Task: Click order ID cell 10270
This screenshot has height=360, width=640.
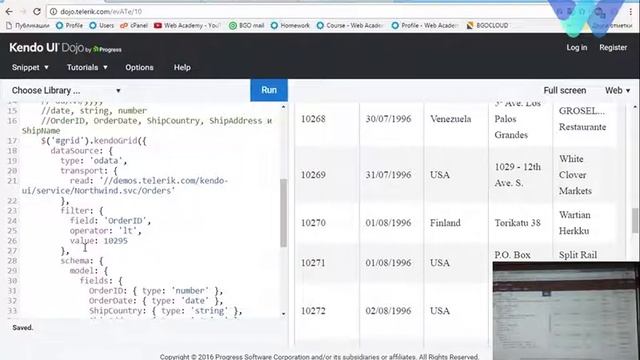Action: (313, 223)
